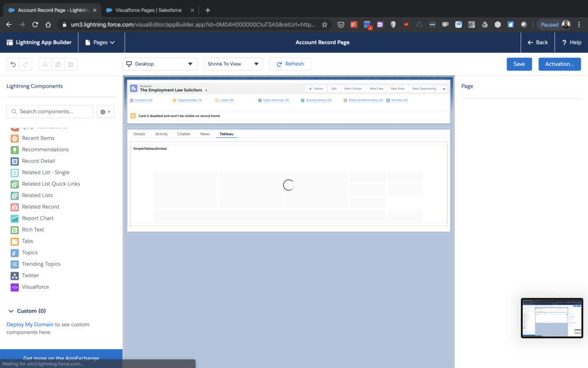Viewport: 588px width, 368px height.
Task: Click the undo arrow icon
Action: click(x=13, y=64)
